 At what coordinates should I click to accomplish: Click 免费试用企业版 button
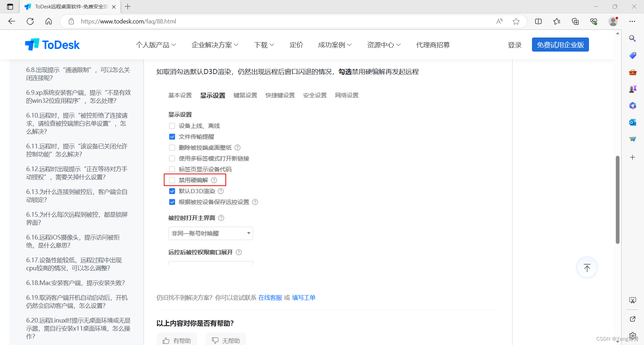pos(560,45)
